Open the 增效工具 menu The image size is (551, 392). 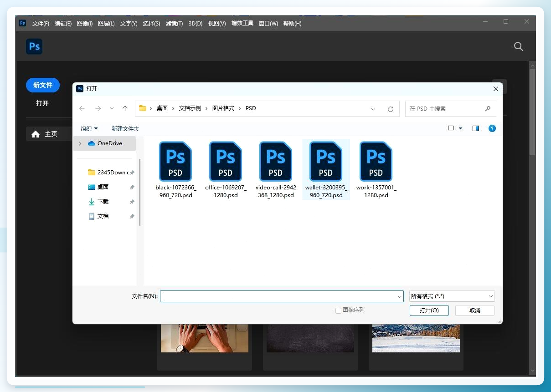click(242, 23)
